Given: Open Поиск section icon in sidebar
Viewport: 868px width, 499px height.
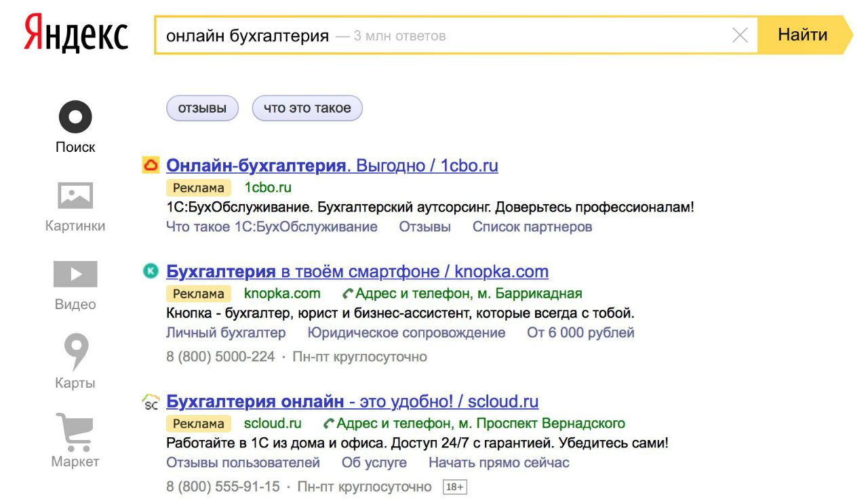Looking at the screenshot, I should pos(75,117).
